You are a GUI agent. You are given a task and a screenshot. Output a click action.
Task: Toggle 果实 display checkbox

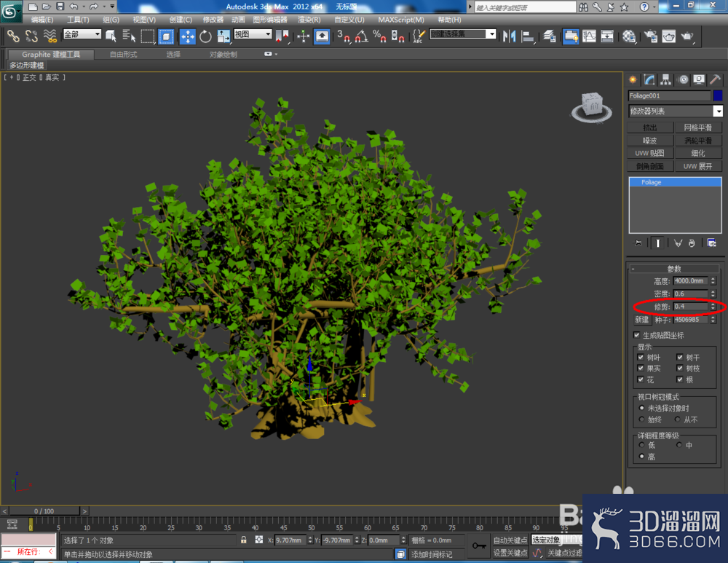click(640, 368)
